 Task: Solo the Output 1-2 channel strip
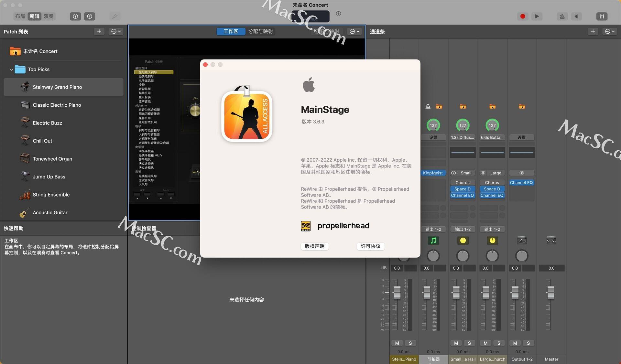528,343
